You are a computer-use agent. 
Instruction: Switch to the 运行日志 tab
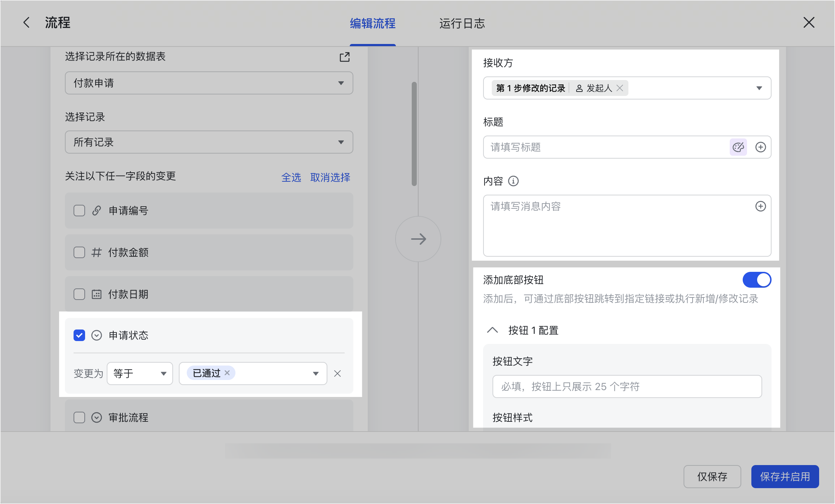coord(462,23)
